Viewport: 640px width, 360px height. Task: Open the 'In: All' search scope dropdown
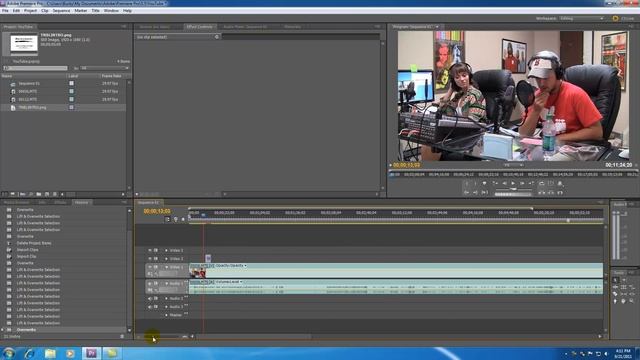coord(104,68)
